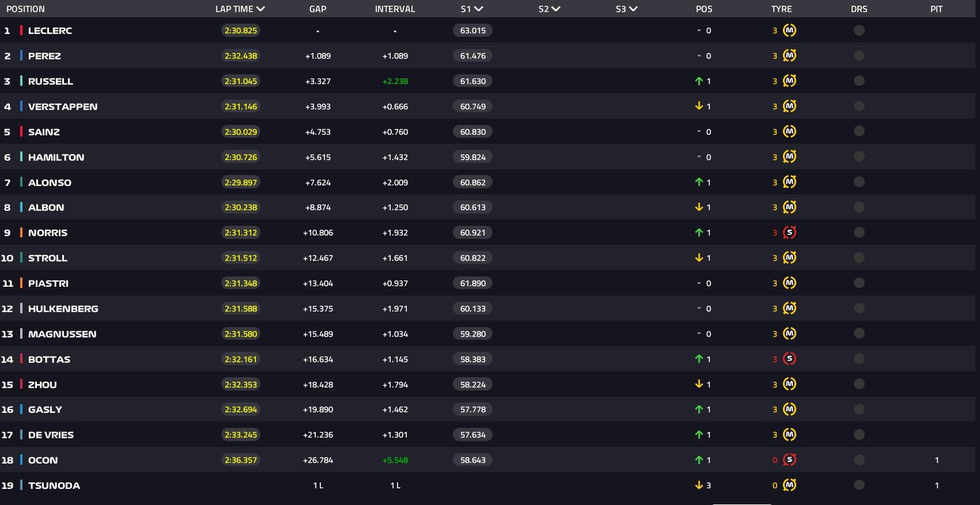Click Alonso's medium tyre icon
Viewport: 980px width, 505px height.
[789, 182]
